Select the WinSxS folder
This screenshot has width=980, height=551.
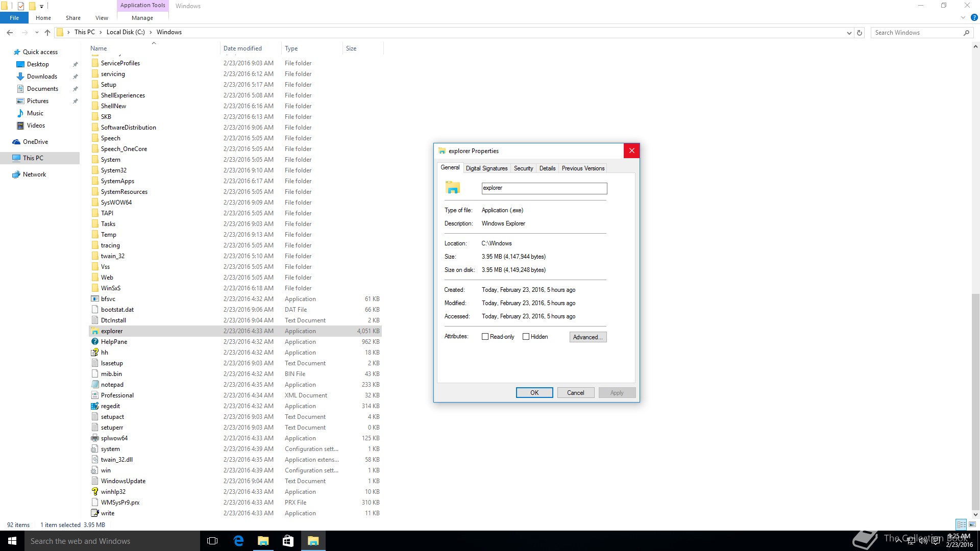coord(235,288)
